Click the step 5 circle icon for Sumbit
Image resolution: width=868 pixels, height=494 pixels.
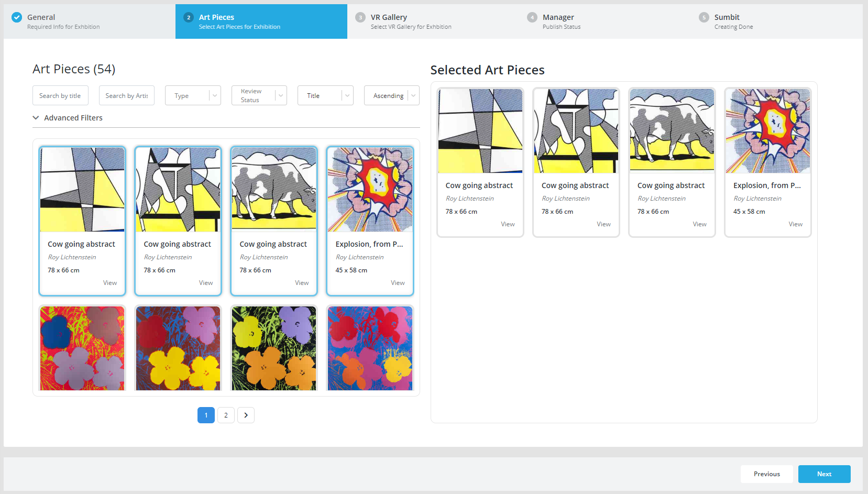click(x=704, y=17)
